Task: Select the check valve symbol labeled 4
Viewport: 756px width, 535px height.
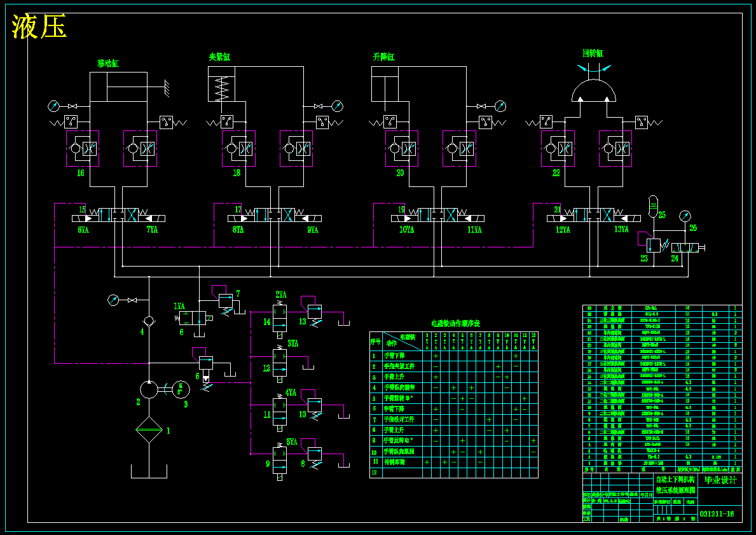Action: (149, 321)
